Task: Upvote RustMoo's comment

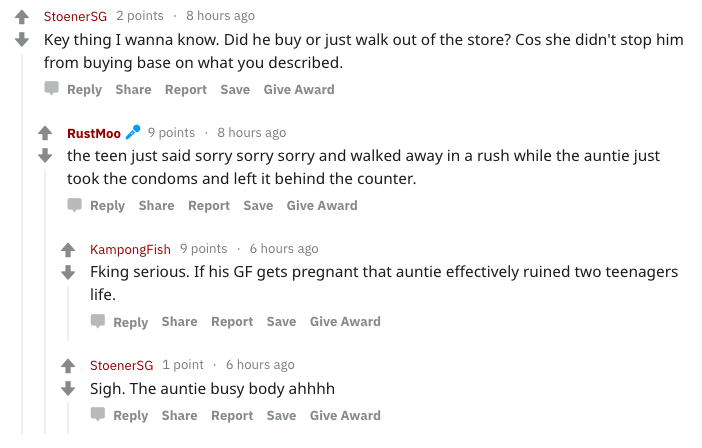Action: [44, 133]
